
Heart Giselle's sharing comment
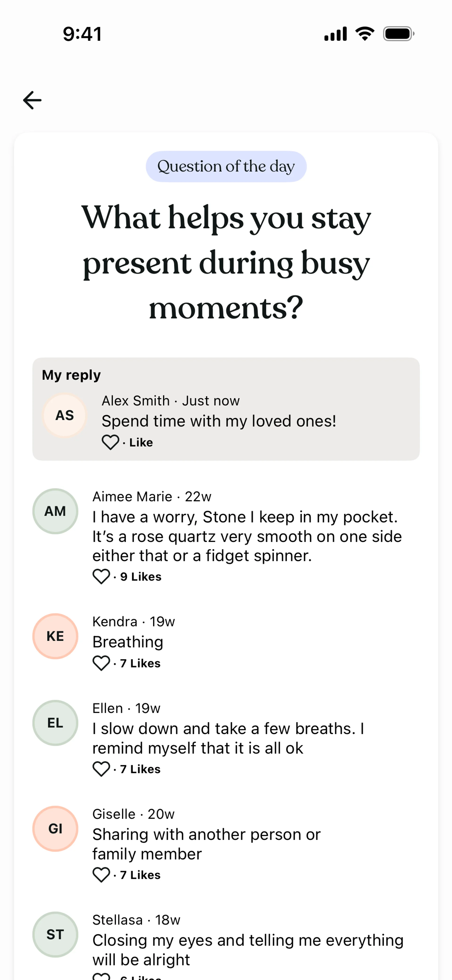tap(101, 875)
